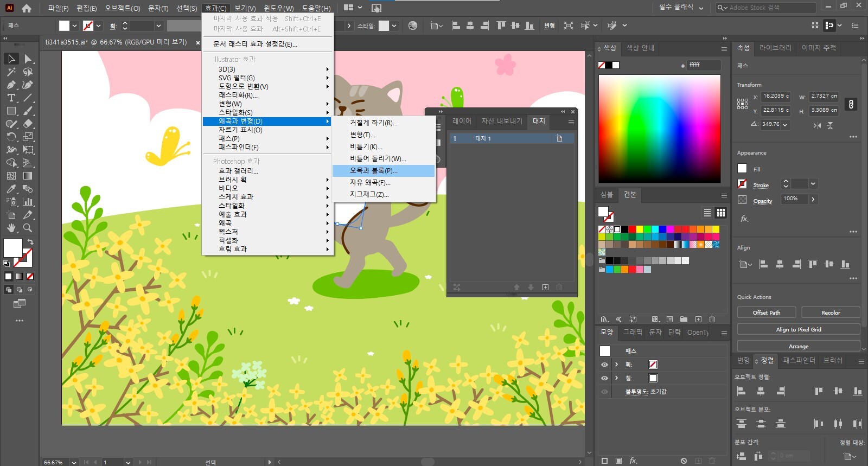Viewport: 868px width, 466px height.
Task: Click the Gradient tool
Action: 28,176
